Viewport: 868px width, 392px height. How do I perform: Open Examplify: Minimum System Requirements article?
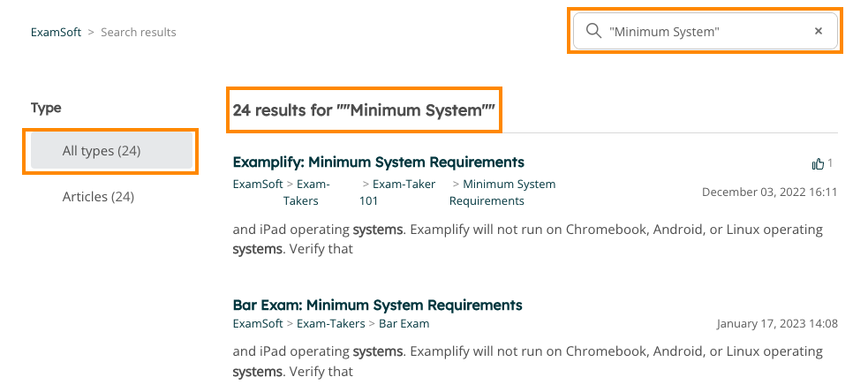click(378, 162)
